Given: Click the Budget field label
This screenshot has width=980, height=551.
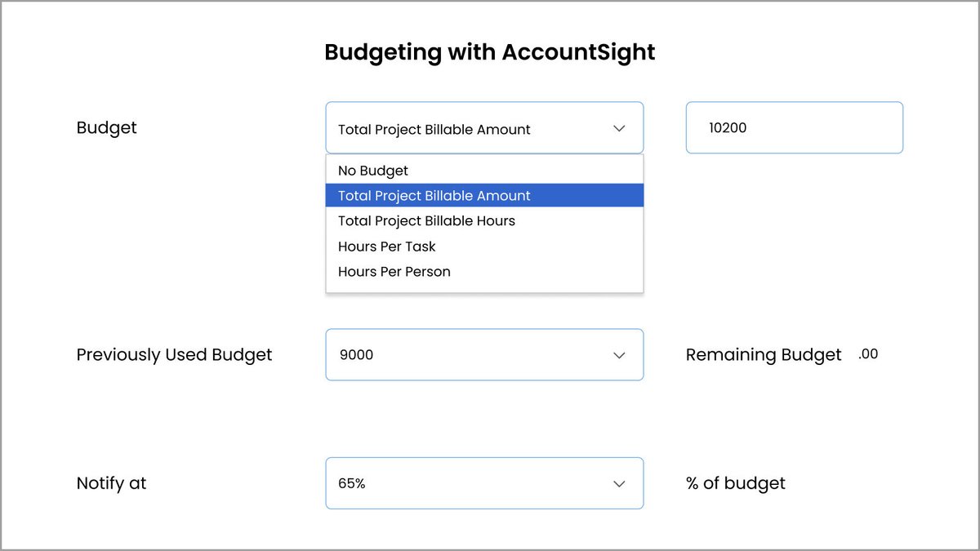Looking at the screenshot, I should click(107, 128).
